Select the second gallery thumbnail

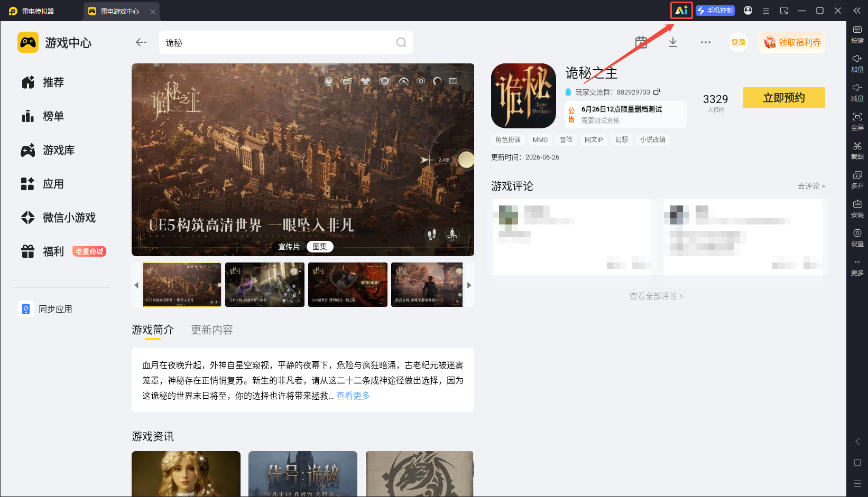[x=265, y=285]
